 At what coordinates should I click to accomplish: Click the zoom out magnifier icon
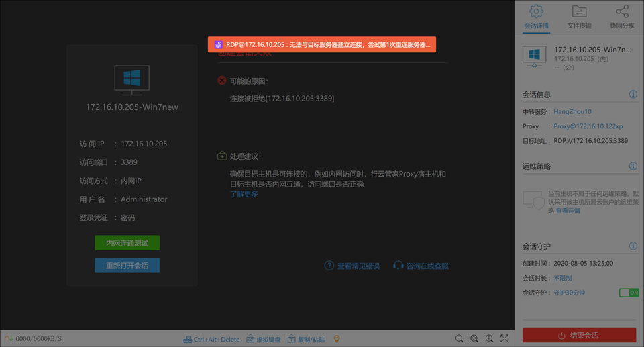(459, 339)
